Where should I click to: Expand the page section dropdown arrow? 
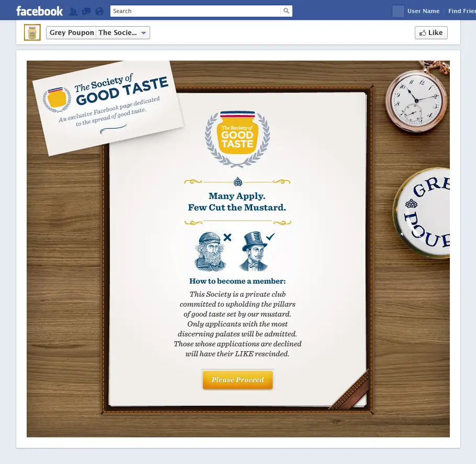pyautogui.click(x=144, y=33)
